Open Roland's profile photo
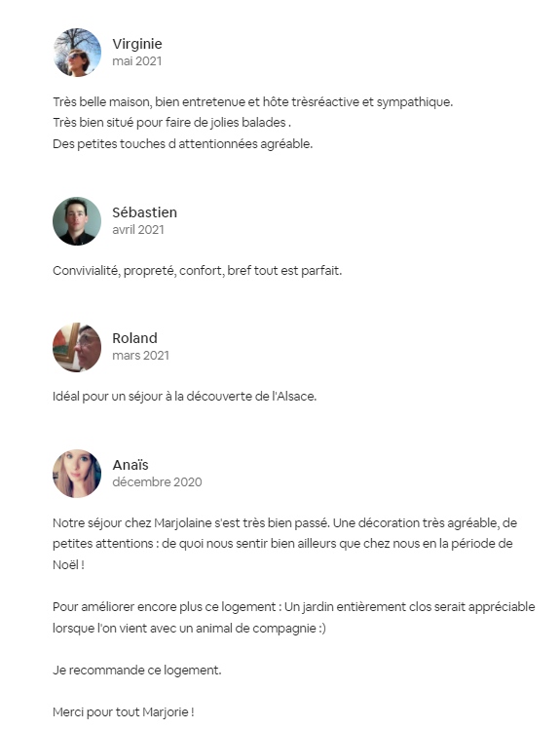This screenshot has height=729, width=560. tap(77, 347)
